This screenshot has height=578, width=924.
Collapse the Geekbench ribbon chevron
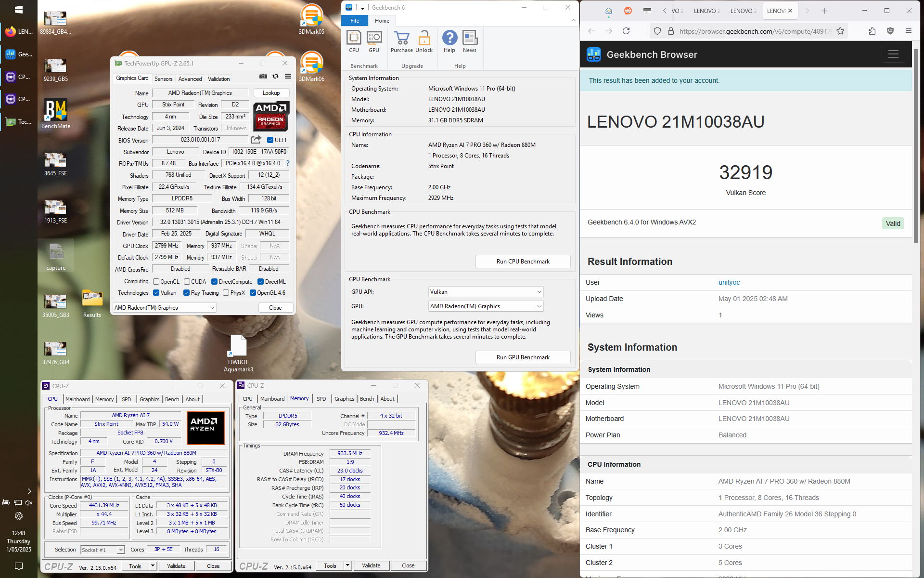(573, 20)
